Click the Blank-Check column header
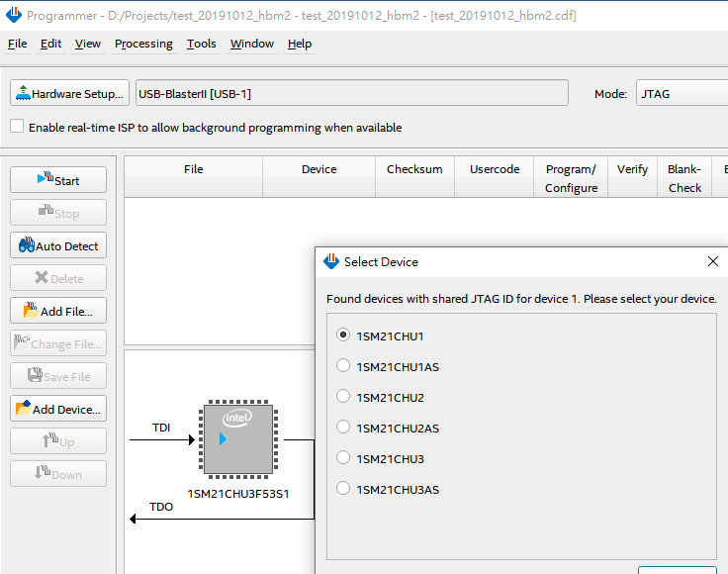728x574 pixels. point(684,177)
